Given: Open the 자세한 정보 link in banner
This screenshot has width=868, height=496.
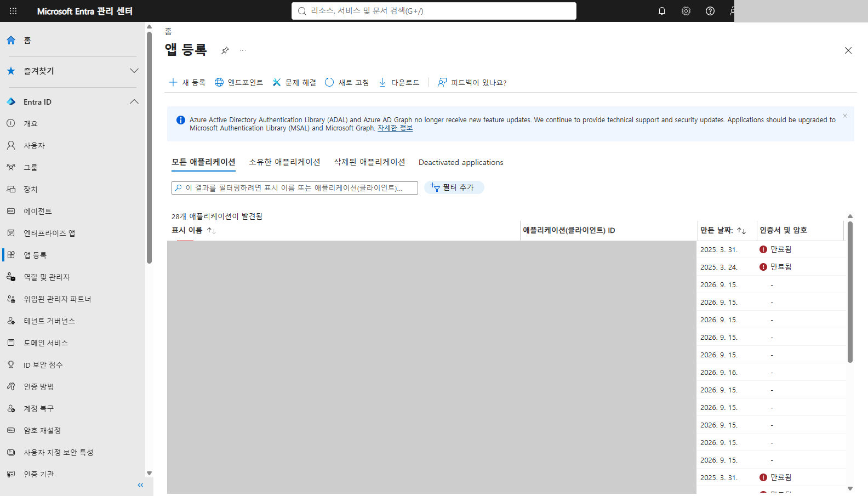Looking at the screenshot, I should point(395,128).
